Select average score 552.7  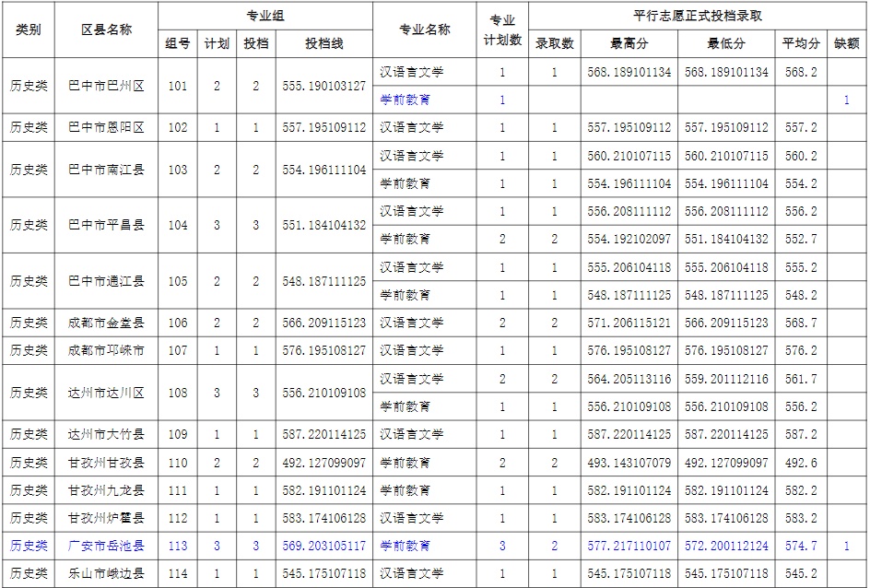click(801, 239)
